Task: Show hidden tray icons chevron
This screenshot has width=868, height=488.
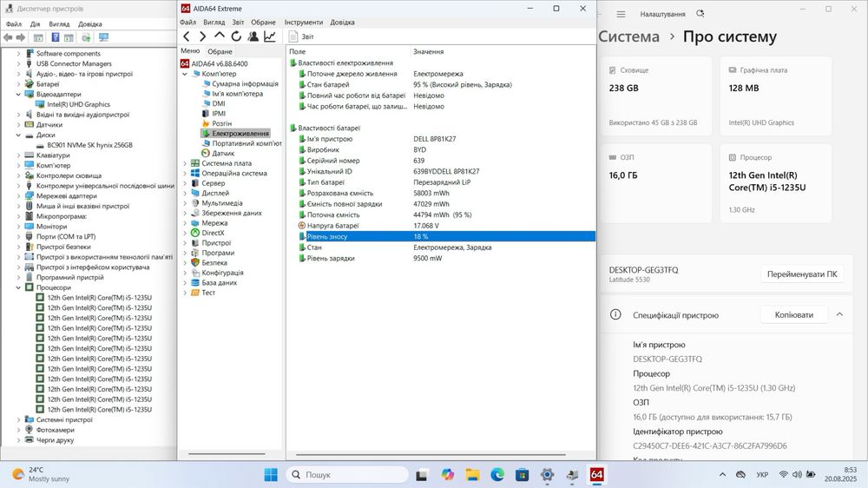Action: (x=722, y=475)
